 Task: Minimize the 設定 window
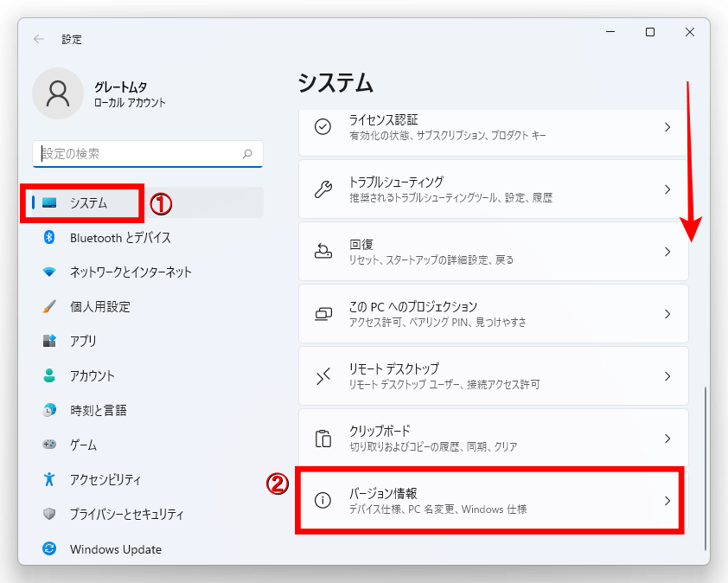(x=610, y=32)
